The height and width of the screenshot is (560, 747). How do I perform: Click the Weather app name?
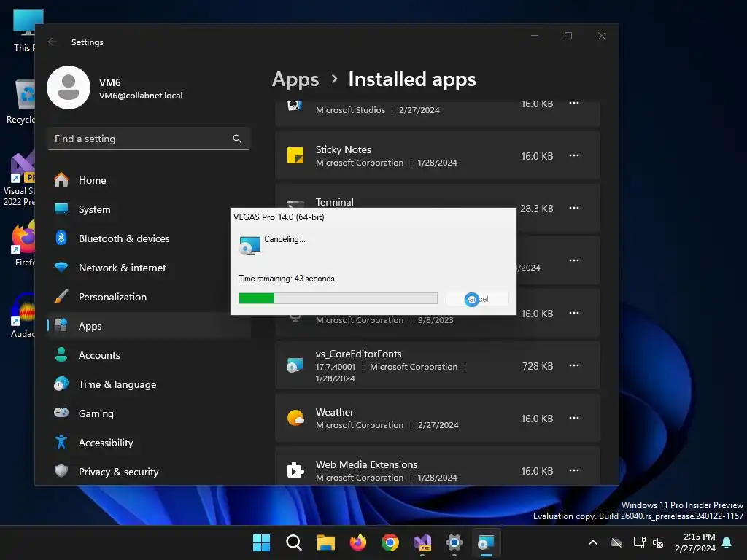(334, 413)
